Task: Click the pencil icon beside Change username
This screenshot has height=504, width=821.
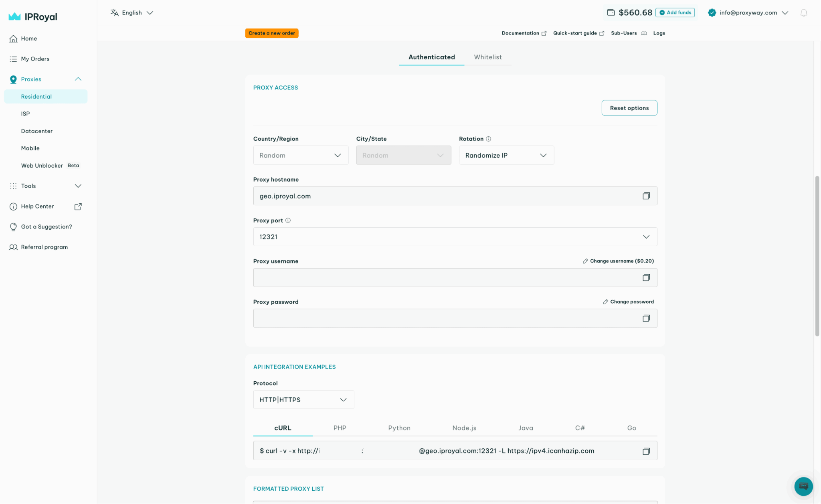Action: tap(585, 261)
